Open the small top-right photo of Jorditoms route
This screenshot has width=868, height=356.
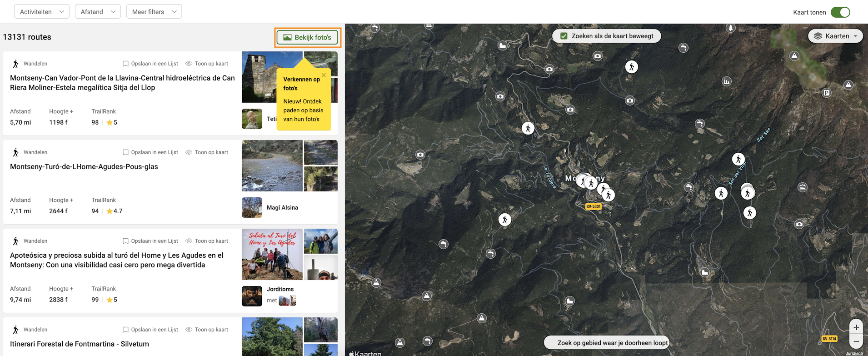click(x=321, y=241)
